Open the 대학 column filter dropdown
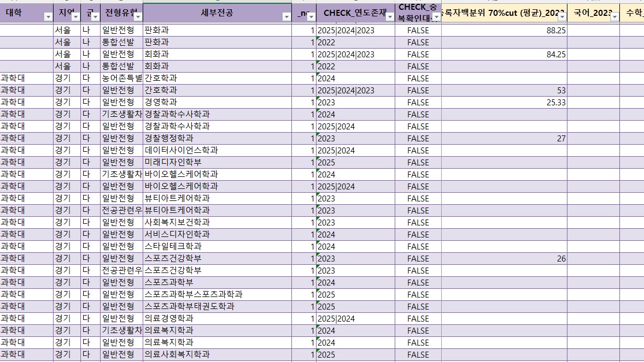The image size is (644, 362). tap(48, 16)
